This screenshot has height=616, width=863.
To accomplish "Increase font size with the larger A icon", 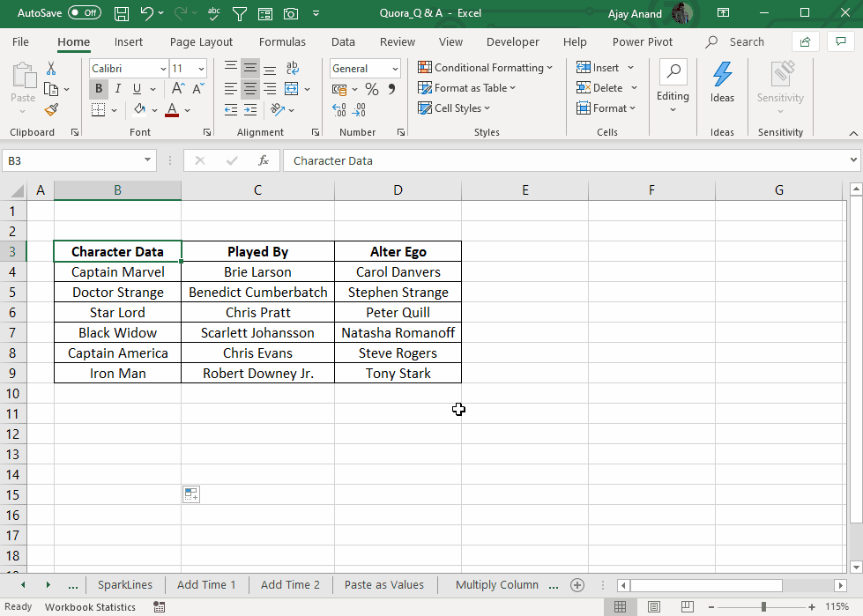I will click(x=178, y=88).
